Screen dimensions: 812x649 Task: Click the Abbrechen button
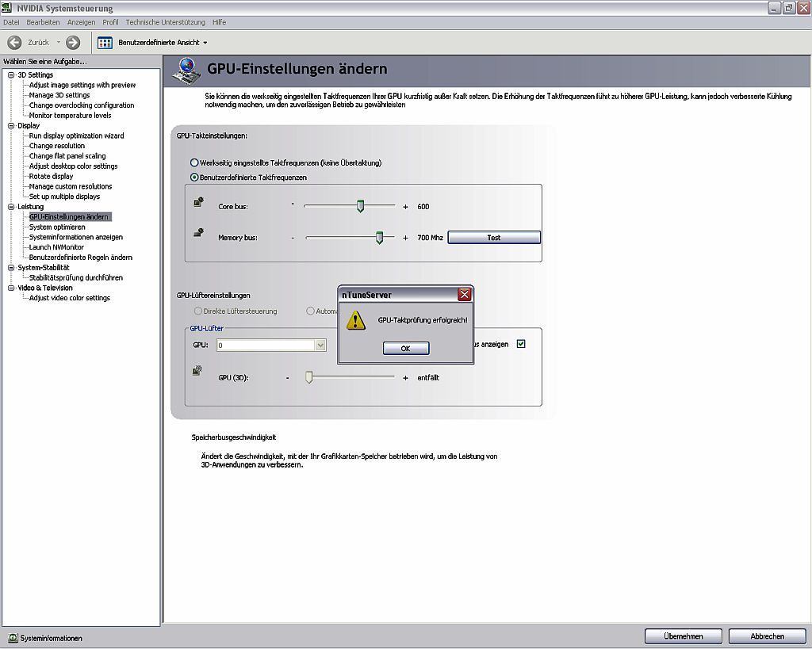[x=767, y=636]
